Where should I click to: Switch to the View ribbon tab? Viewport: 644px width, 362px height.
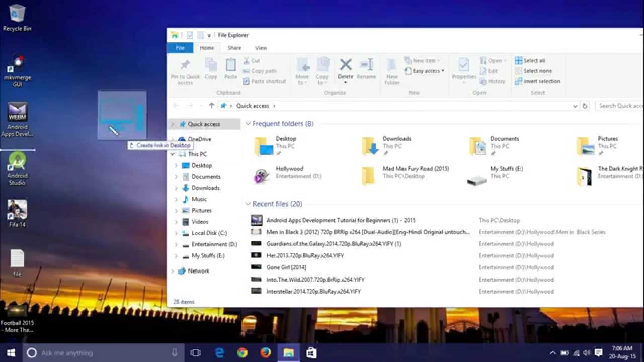(x=261, y=48)
